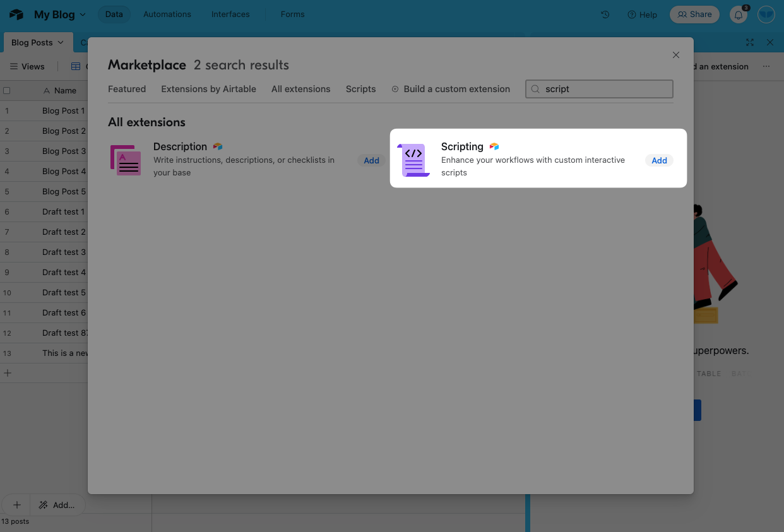Image resolution: width=784 pixels, height=532 pixels.
Task: Click the Airtable badge beside Description
Action: pyautogui.click(x=218, y=146)
